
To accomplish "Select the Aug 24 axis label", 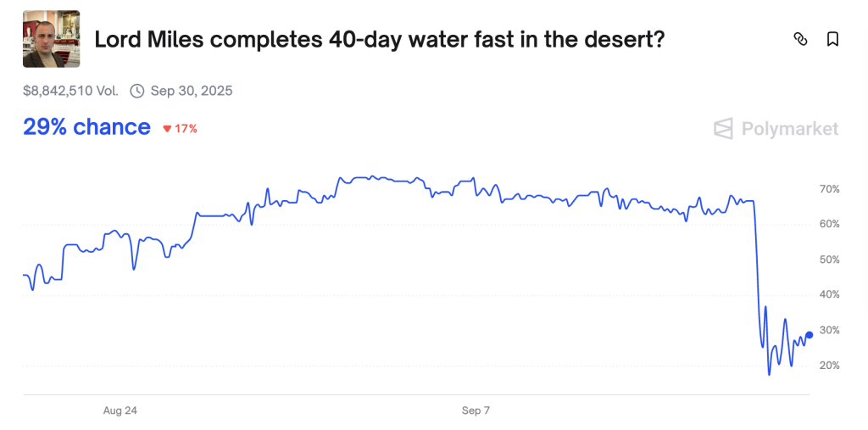I will pos(120,411).
